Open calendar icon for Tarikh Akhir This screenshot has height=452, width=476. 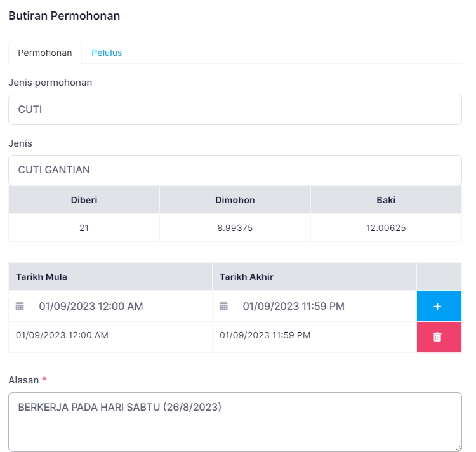pos(223,306)
